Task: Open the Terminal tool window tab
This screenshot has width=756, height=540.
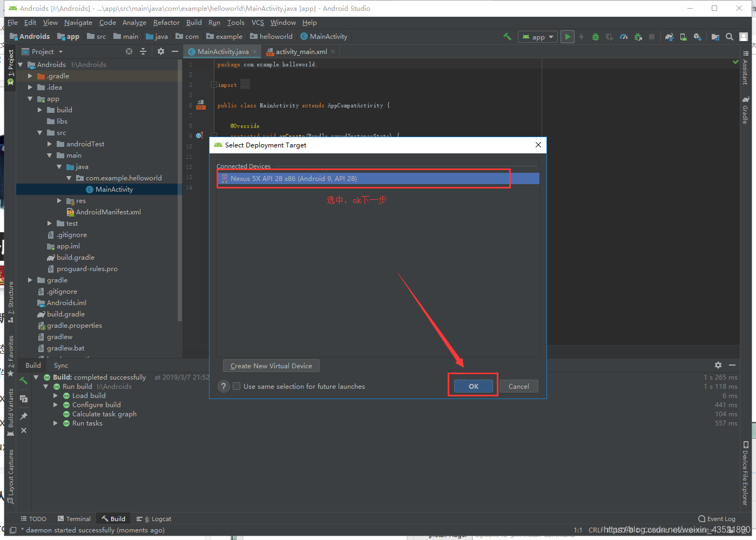Action: click(x=74, y=519)
